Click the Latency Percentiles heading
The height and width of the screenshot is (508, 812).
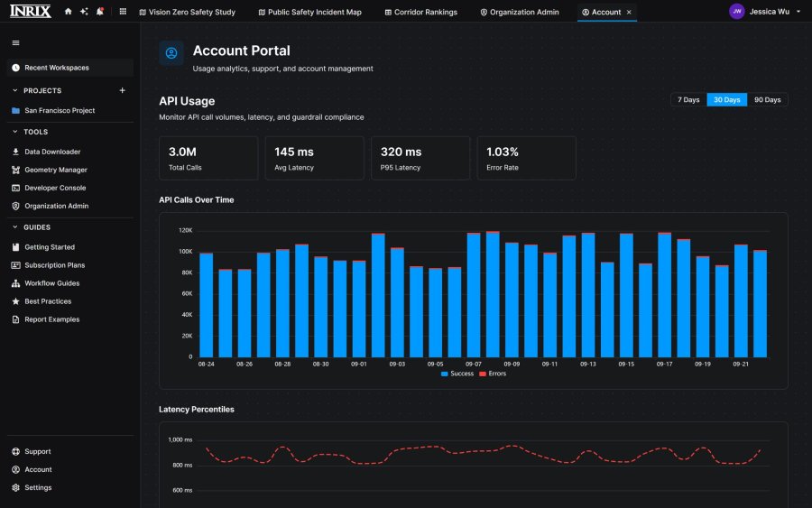pyautogui.click(x=197, y=410)
